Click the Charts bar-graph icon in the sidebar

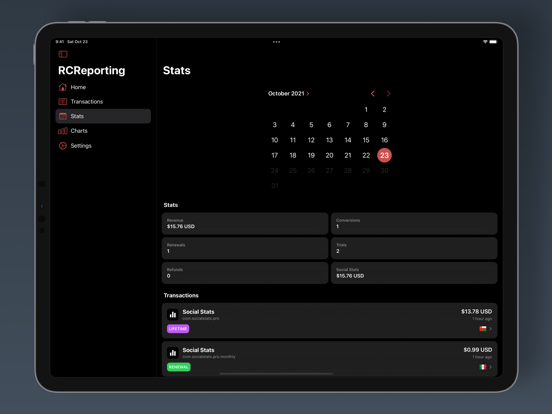(x=63, y=131)
